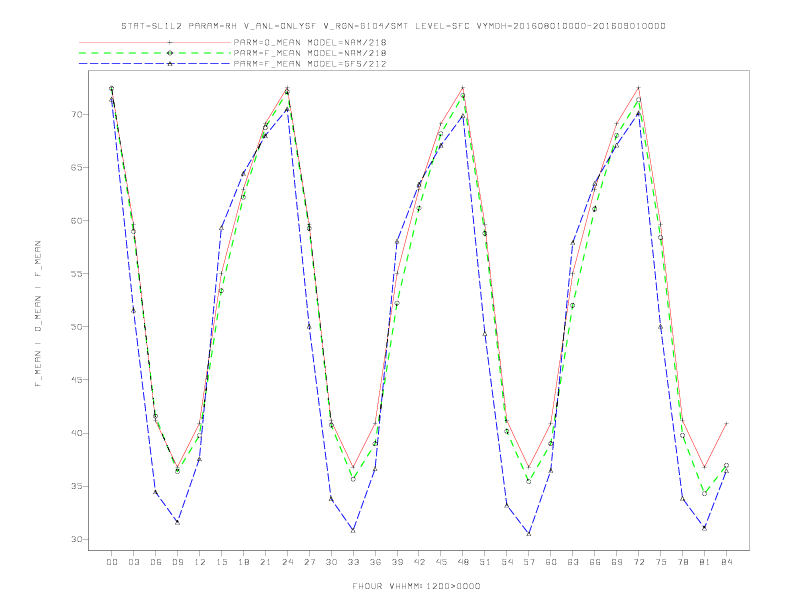Click the vertical y-axis label F_MEAN | O_MEAN | F_MEAN
The width and height of the screenshot is (792, 612).
[38, 314]
